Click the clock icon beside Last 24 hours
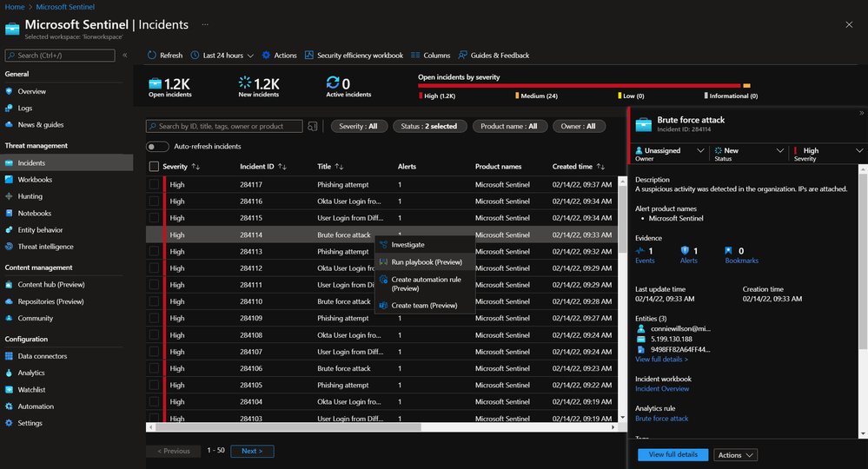The width and height of the screenshot is (868, 469). (x=195, y=56)
